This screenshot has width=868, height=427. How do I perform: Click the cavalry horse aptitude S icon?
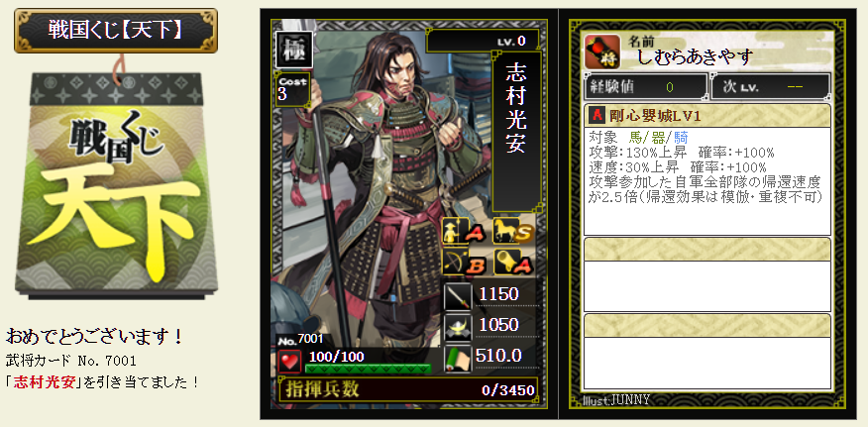pos(512,231)
